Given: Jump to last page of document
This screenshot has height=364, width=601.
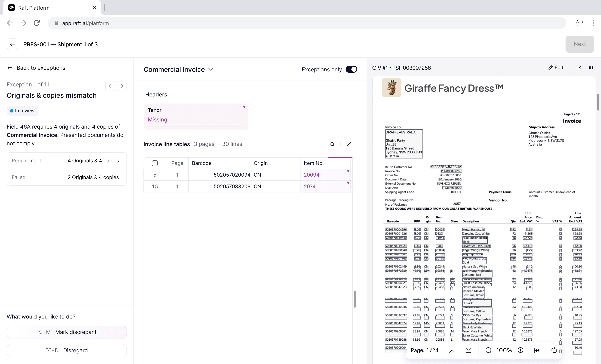Looking at the screenshot, I should point(468,350).
